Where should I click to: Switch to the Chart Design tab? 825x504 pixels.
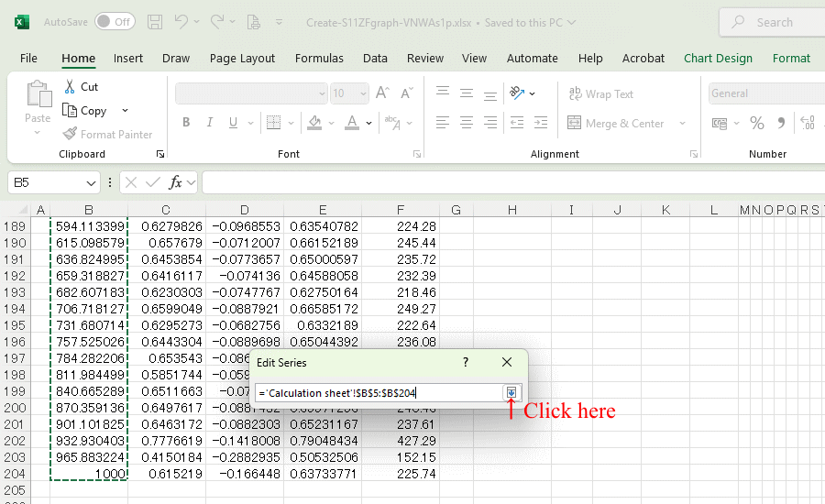coord(718,59)
